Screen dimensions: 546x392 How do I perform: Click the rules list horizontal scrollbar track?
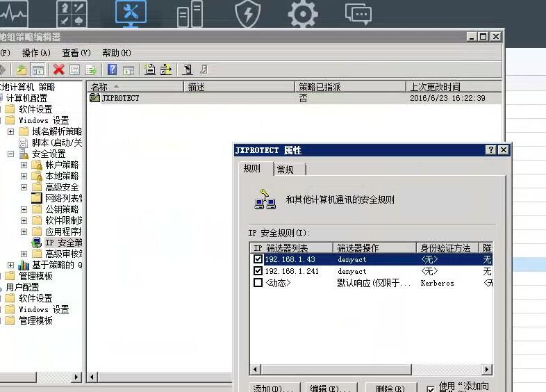point(445,370)
